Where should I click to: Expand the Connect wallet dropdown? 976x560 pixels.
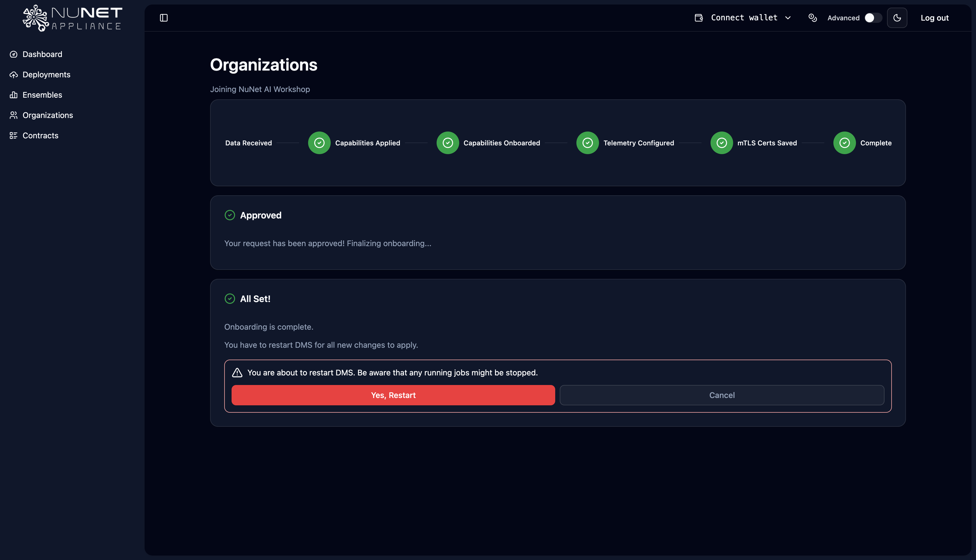744,18
